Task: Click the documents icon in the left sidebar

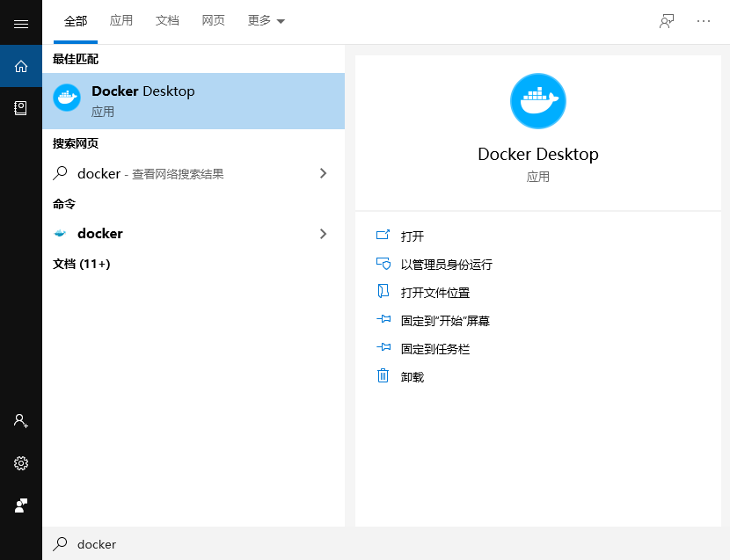Action: point(21,108)
